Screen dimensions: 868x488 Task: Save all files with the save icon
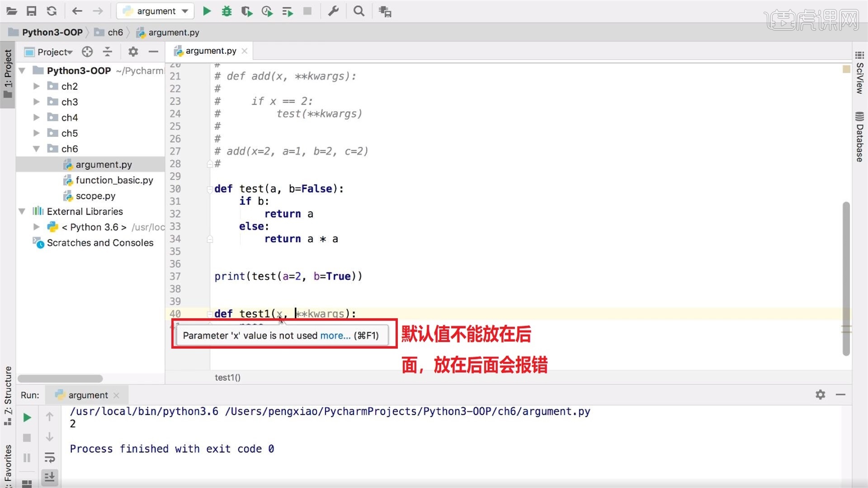(32, 11)
